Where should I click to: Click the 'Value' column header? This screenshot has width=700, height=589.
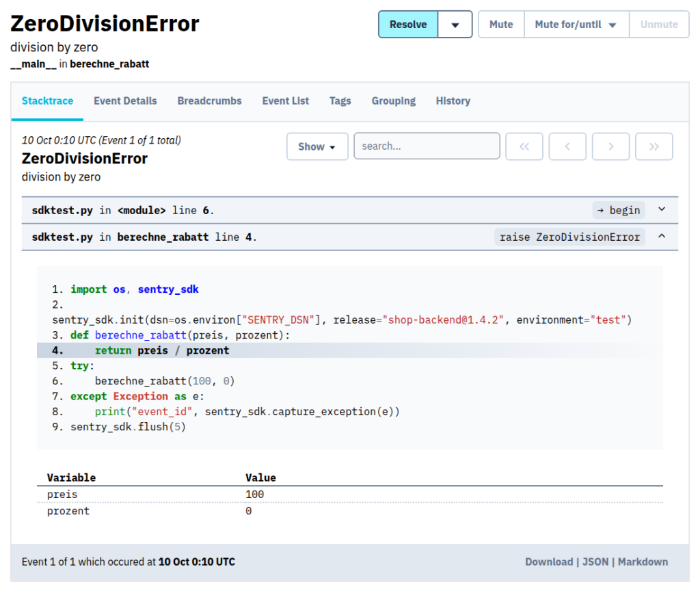pyautogui.click(x=260, y=477)
